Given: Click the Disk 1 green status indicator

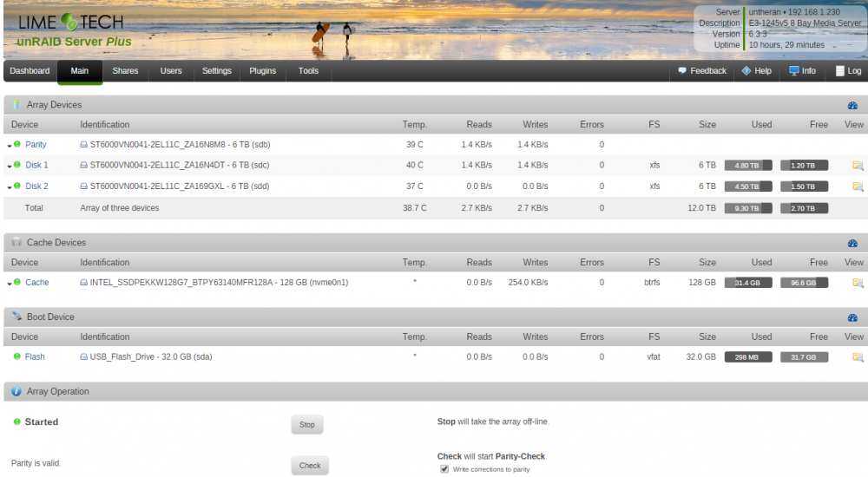Looking at the screenshot, I should point(17,165).
